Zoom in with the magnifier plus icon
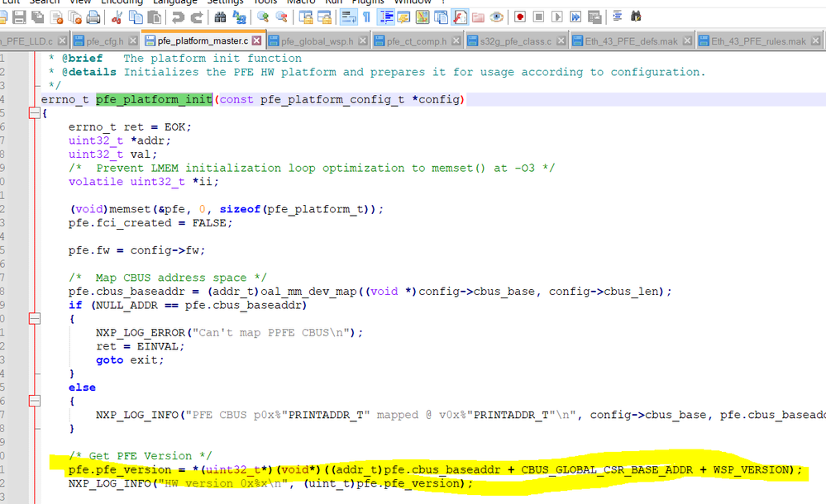 click(x=263, y=17)
